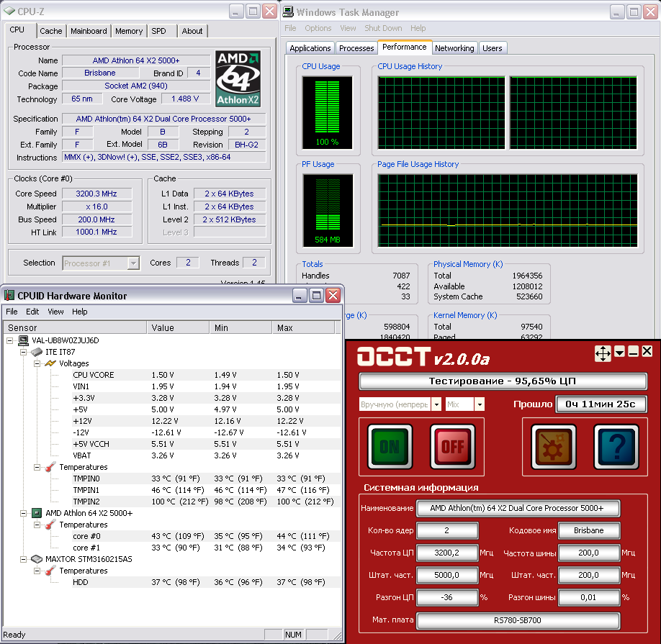Image resolution: width=661 pixels, height=644 pixels.
Task: Open the Help menu in Hardware Monitor
Action: point(80,312)
